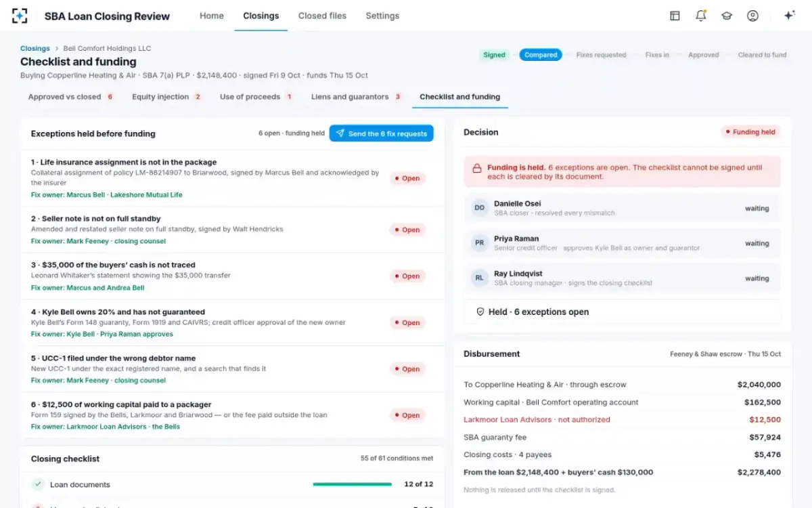This screenshot has width=812, height=508.
Task: Go to the Home tab
Action: click(212, 16)
